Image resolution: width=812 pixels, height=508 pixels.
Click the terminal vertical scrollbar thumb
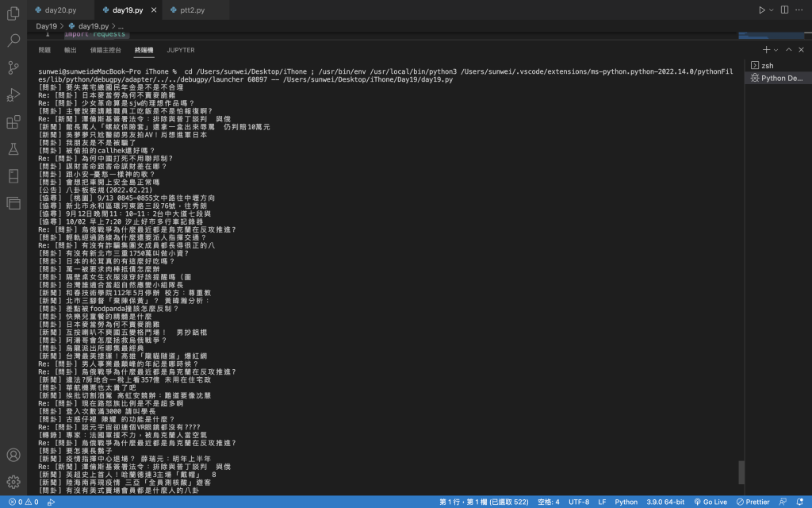[741, 472]
